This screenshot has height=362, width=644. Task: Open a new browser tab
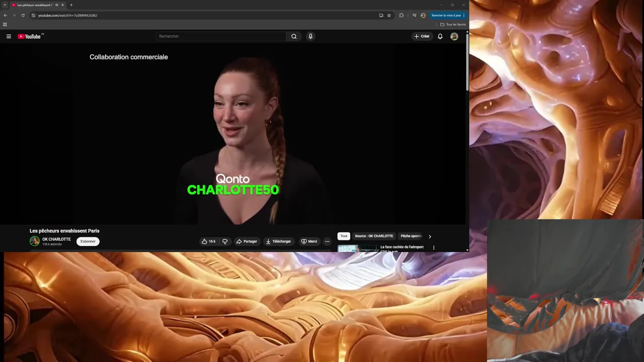tap(71, 5)
